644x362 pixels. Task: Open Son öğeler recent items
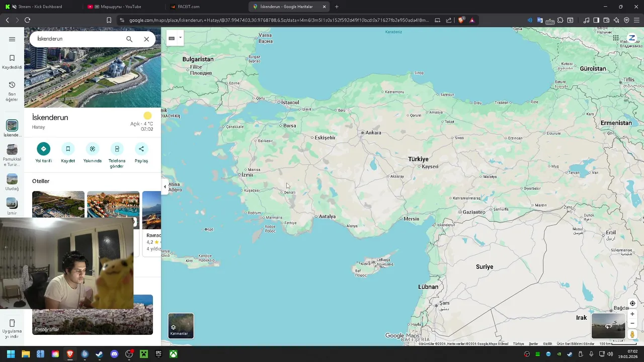point(12,91)
